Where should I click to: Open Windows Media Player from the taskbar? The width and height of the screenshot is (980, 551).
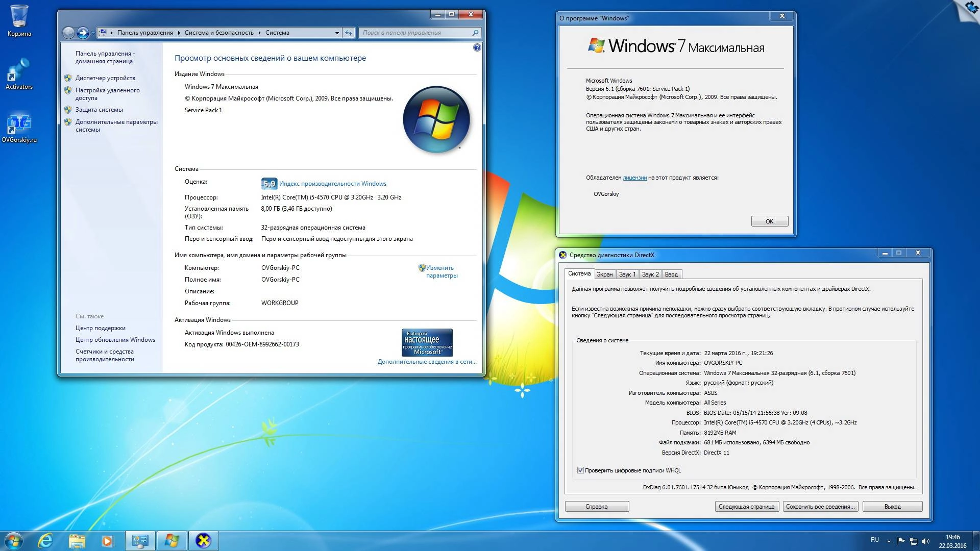click(x=108, y=540)
